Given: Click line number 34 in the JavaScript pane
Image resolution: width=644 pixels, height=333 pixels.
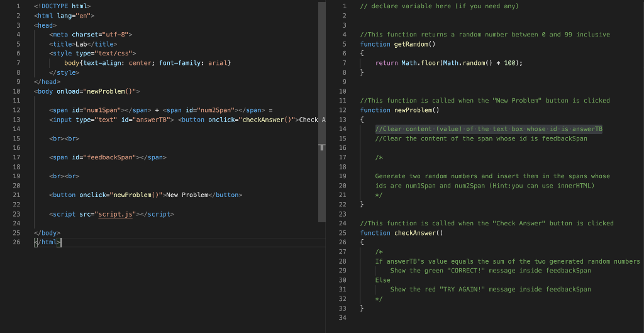Looking at the screenshot, I should [x=343, y=318].
